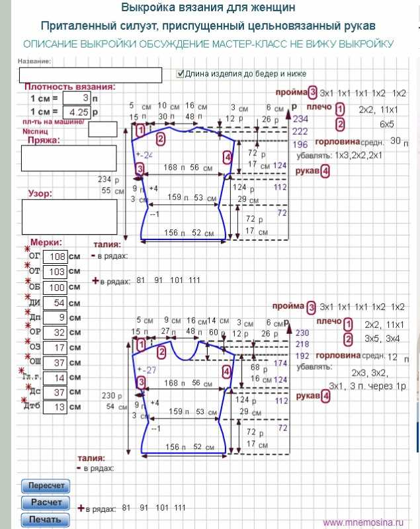
Task: Click marker 1 next to плечо in bottom legend
Action: [349, 324]
